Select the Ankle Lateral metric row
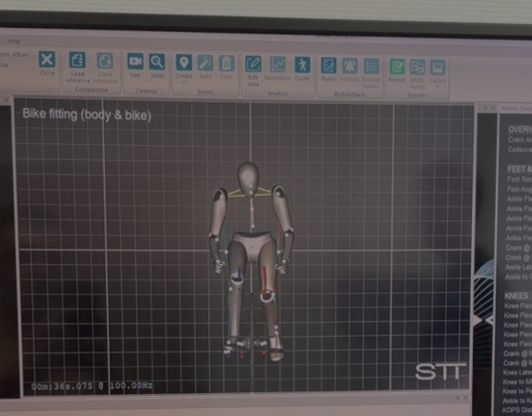The image size is (532, 416). pyautogui.click(x=519, y=267)
